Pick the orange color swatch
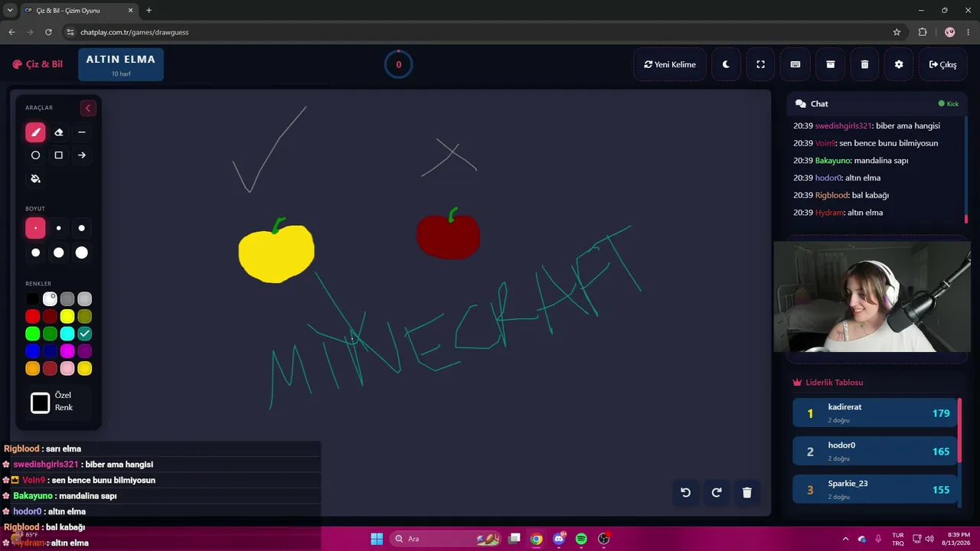The height and width of the screenshot is (551, 980). pos(32,369)
